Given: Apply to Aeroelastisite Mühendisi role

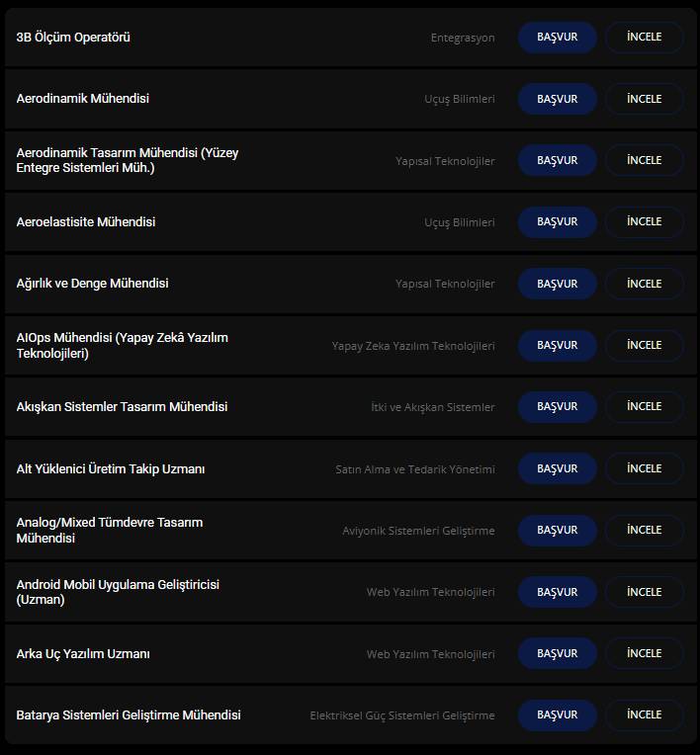Looking at the screenshot, I should pos(558,222).
